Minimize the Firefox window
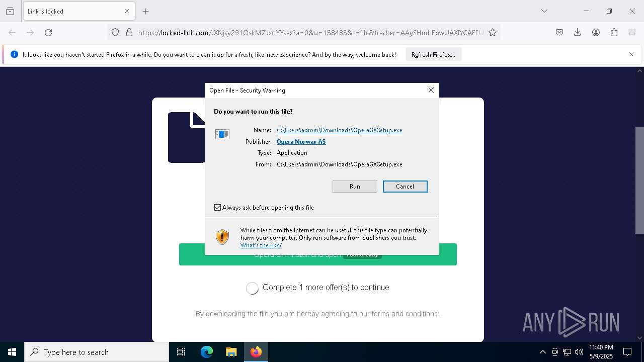The image size is (644, 362). pyautogui.click(x=586, y=11)
